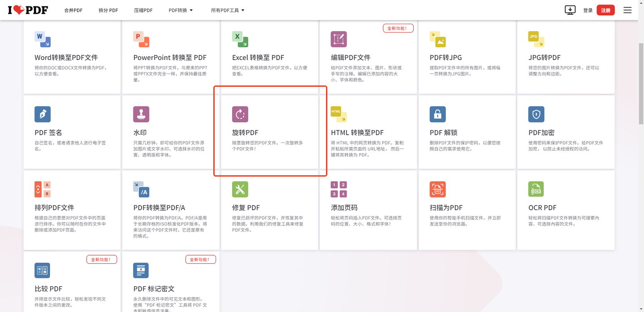Click the 登录 link
The image size is (644, 312).
(x=588, y=10)
